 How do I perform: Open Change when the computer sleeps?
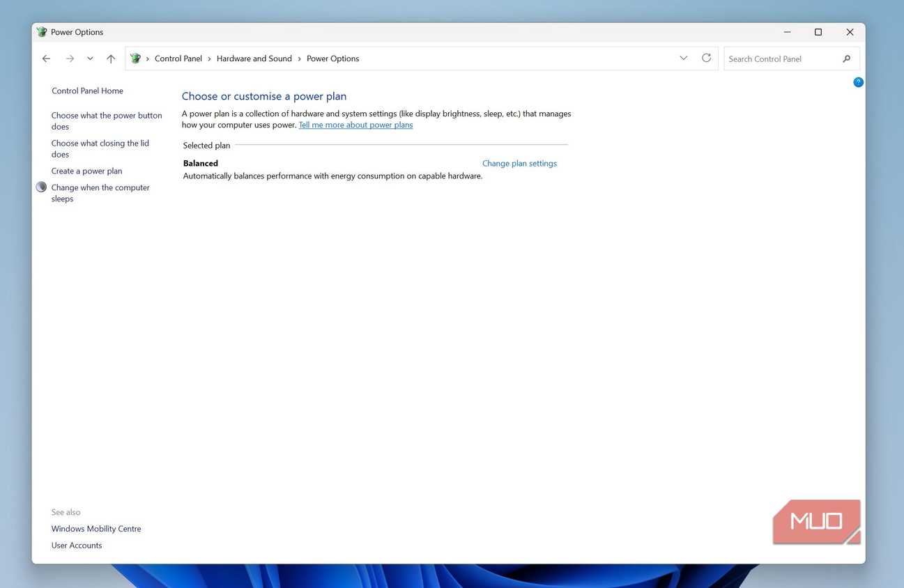tap(100, 193)
